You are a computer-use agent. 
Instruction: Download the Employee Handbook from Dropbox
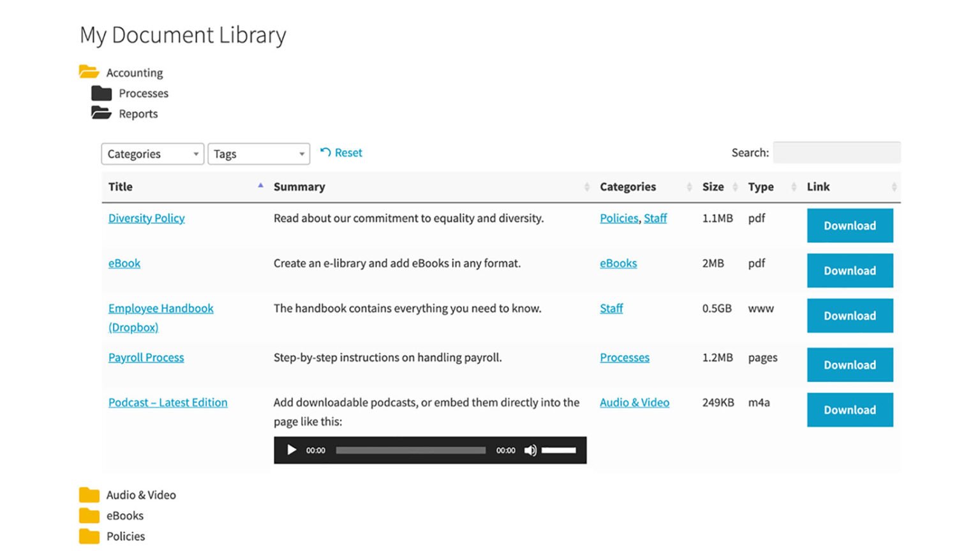pyautogui.click(x=849, y=315)
